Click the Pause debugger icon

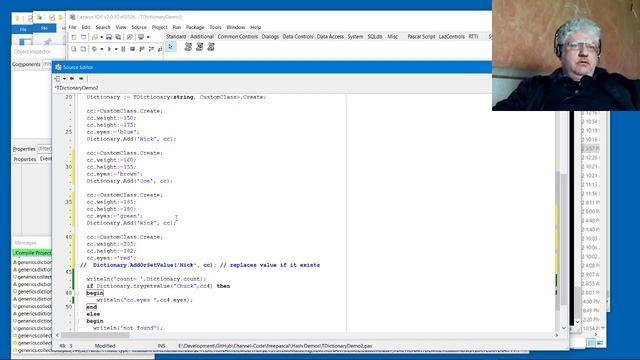pyautogui.click(x=123, y=49)
